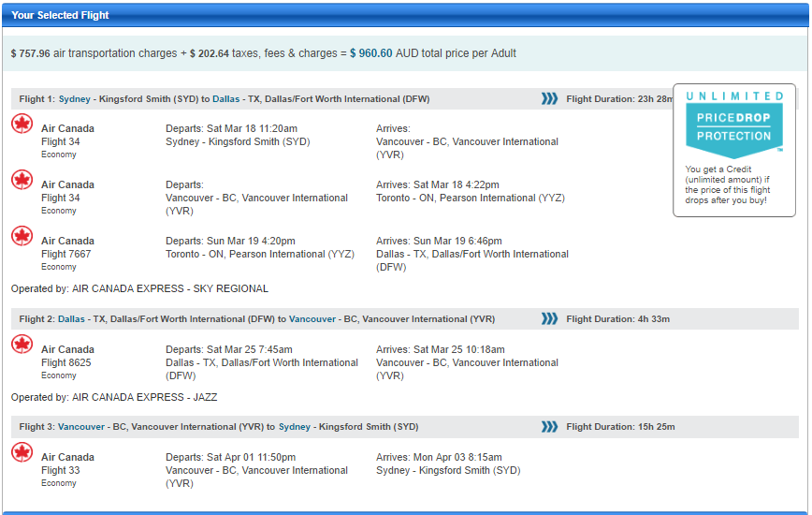Screen dimensions: 812x515
Task: Click Air Canada logo beside Flight 34 arriving Toronto
Action: (22, 180)
